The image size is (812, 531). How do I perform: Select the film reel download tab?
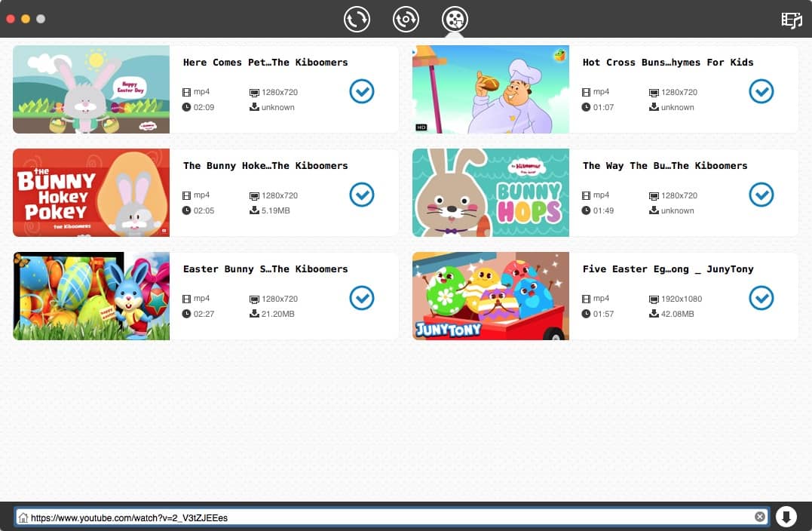pos(455,19)
